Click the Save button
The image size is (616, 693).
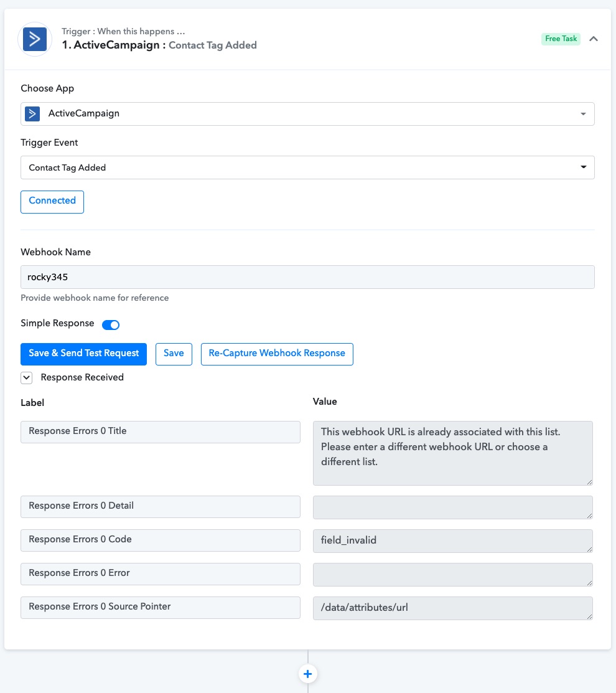pos(174,354)
